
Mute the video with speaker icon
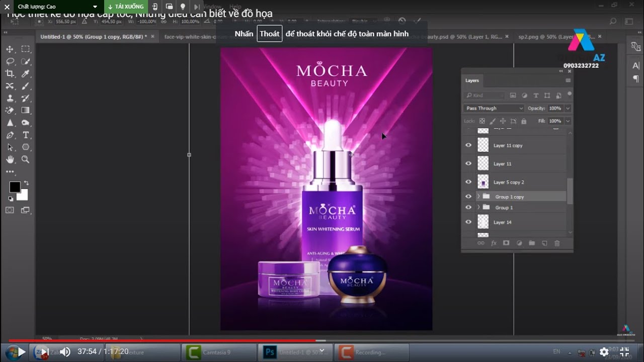[x=65, y=352]
